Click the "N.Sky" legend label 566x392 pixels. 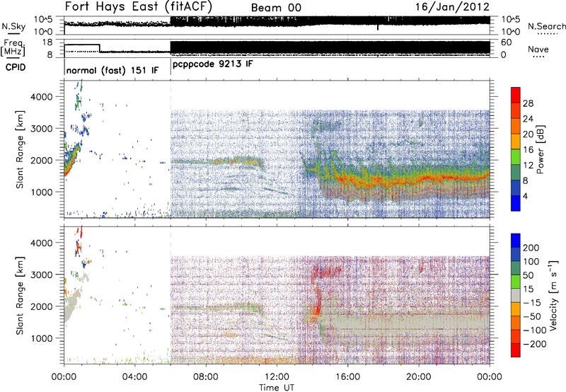pos(13,26)
